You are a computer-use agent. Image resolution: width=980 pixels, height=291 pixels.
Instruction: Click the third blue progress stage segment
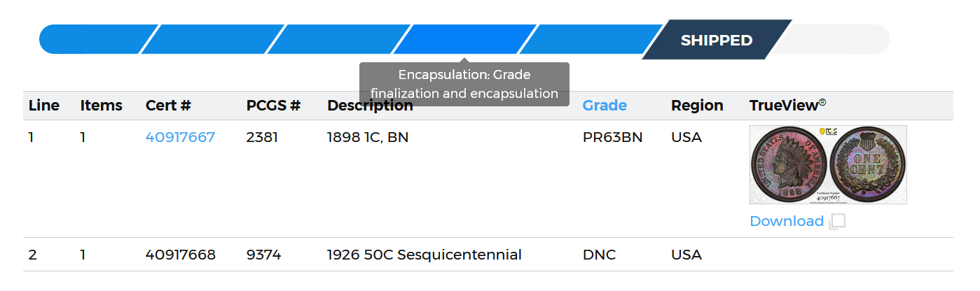pyautogui.click(x=338, y=39)
